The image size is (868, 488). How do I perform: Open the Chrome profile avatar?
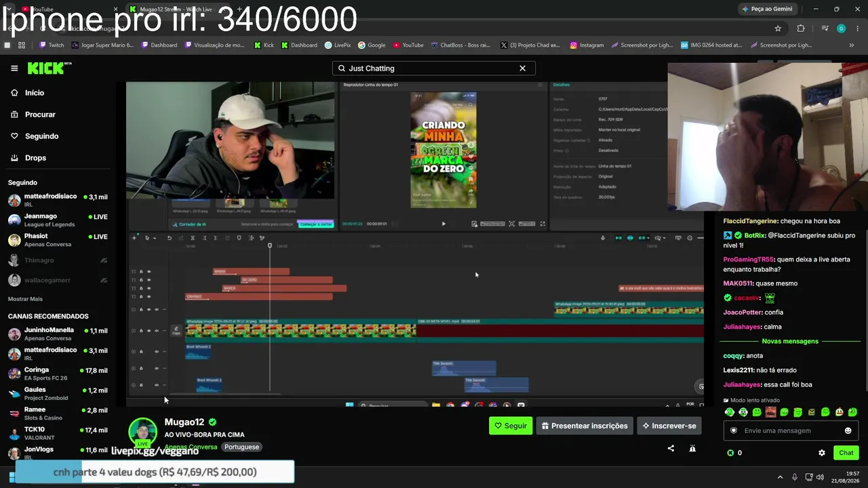pyautogui.click(x=841, y=28)
